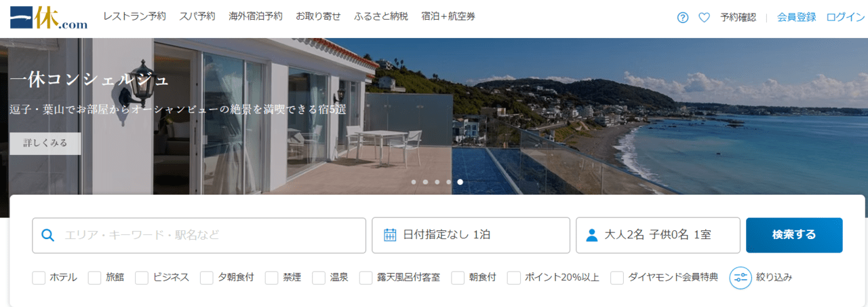
Task: Open the help question mark icon
Action: click(683, 18)
